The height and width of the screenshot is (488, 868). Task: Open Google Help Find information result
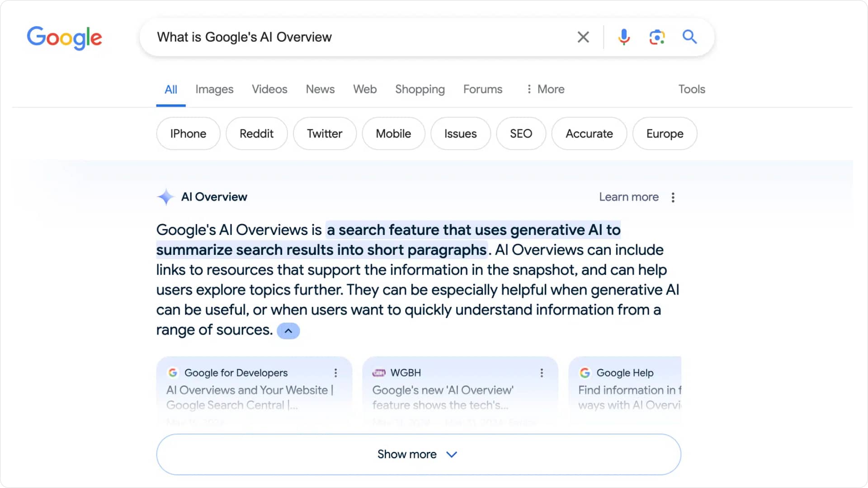point(629,397)
